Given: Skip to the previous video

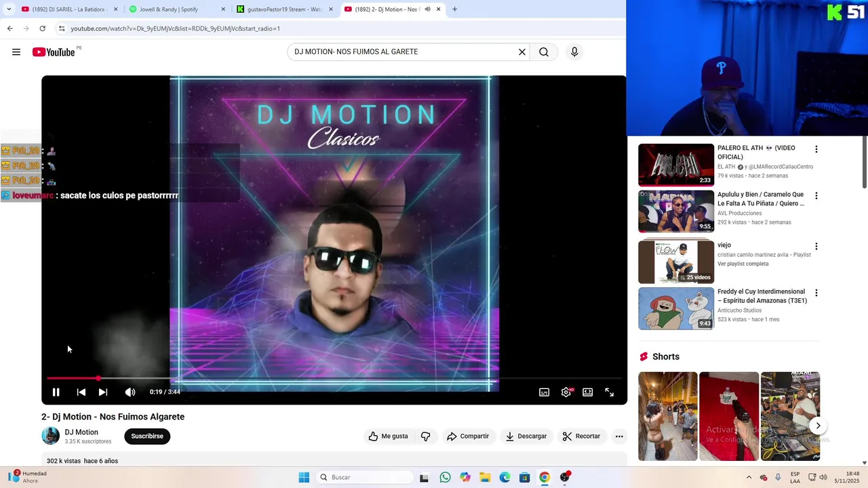Looking at the screenshot, I should click(x=81, y=392).
